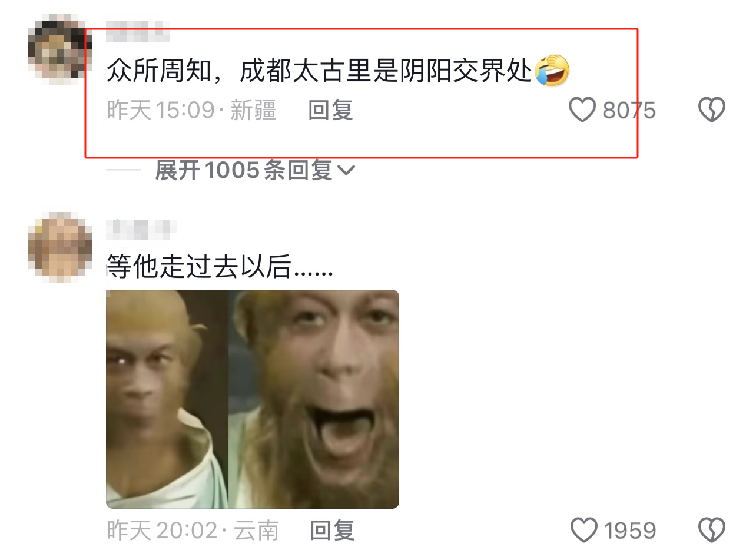Tap the 1959 like count
The width and height of the screenshot is (756, 560).
pos(630,531)
